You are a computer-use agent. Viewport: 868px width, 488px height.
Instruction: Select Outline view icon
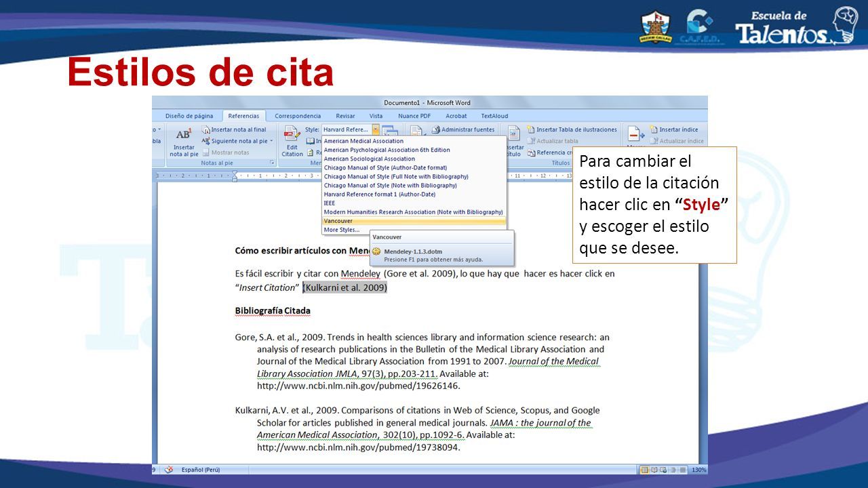(x=673, y=469)
